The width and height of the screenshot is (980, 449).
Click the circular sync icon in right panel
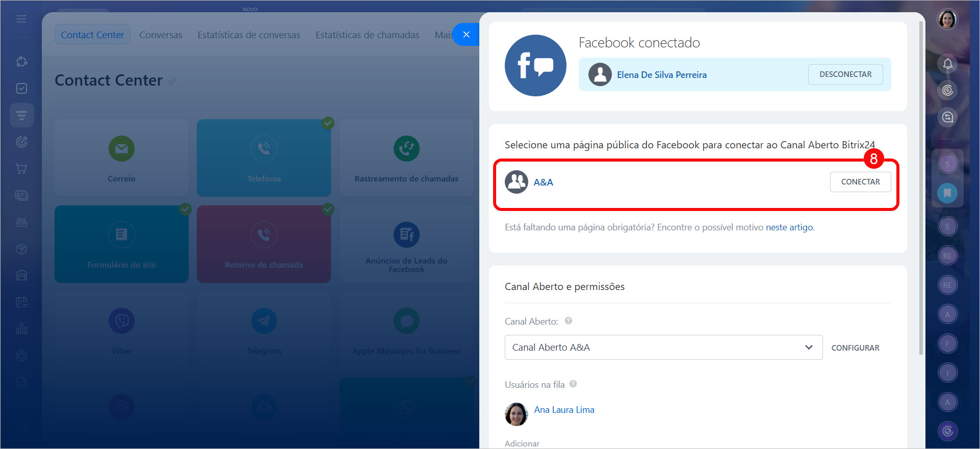(x=947, y=90)
